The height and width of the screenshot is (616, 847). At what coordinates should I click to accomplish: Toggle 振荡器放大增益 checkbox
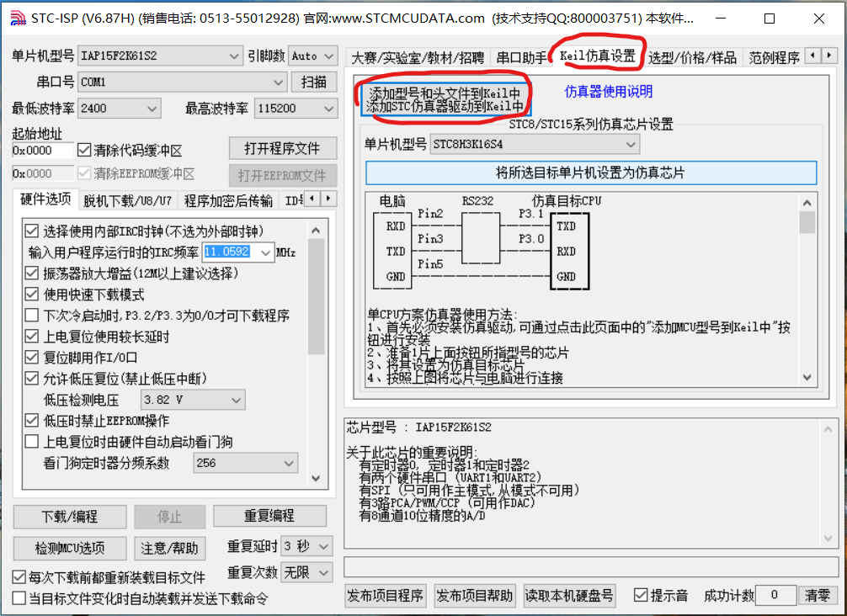tap(31, 273)
